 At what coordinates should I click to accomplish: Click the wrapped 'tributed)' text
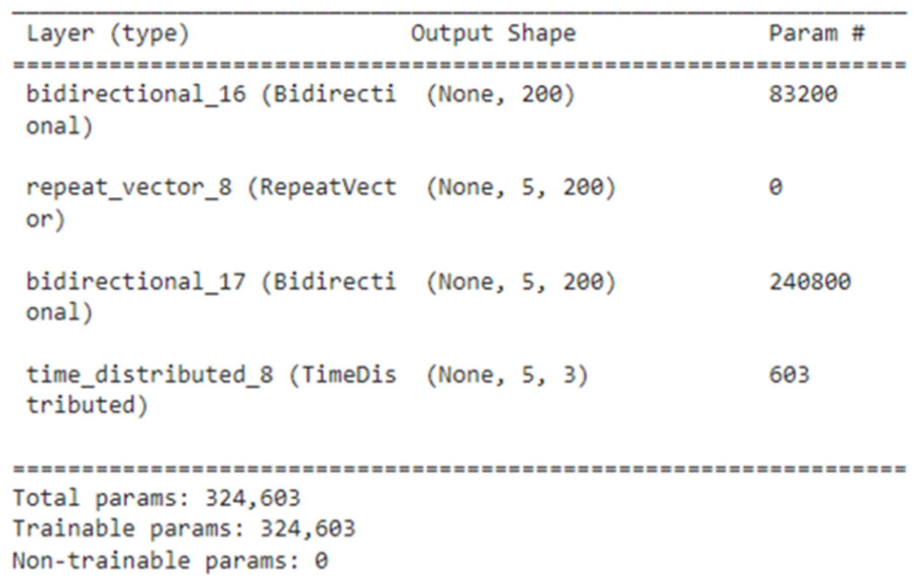(87, 405)
